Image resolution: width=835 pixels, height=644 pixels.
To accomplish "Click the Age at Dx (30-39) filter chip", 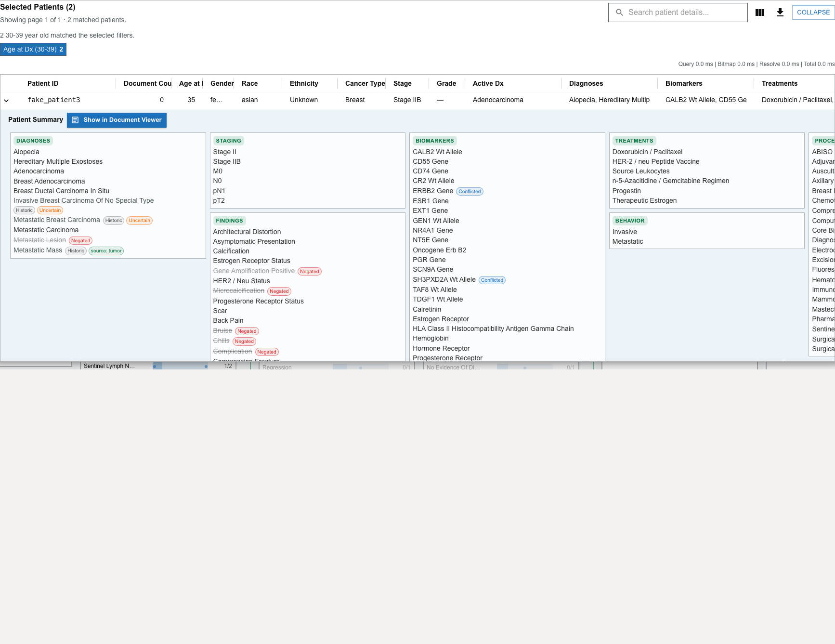I will pos(33,49).
